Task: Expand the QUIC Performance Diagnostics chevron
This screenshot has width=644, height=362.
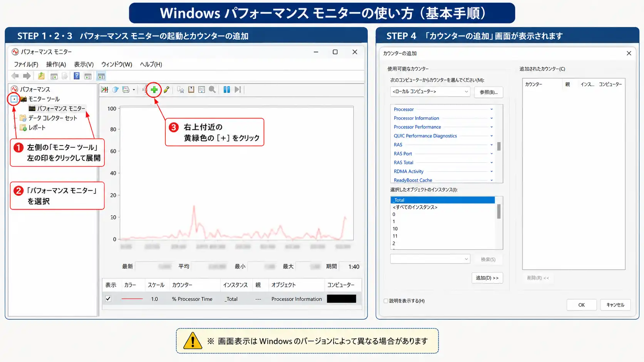Action: (x=491, y=136)
